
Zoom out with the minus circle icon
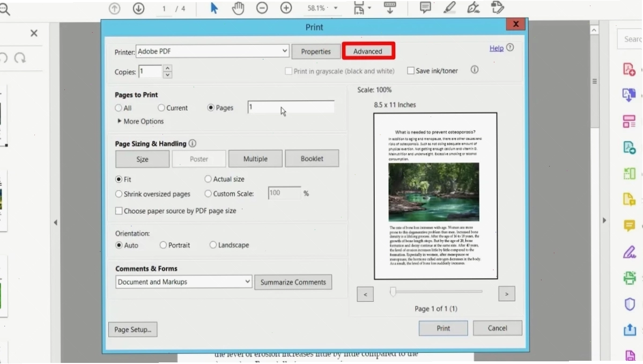tap(262, 8)
